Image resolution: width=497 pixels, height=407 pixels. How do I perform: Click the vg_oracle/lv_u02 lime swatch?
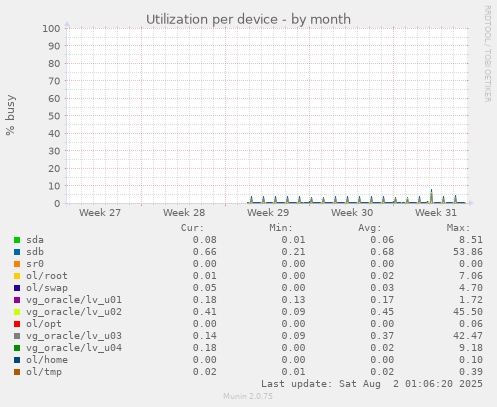[17, 312]
